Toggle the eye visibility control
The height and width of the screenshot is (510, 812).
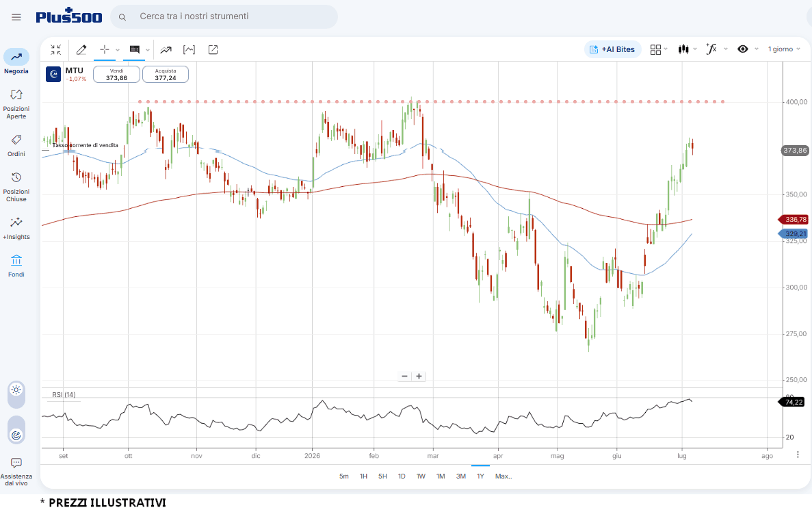(x=743, y=49)
